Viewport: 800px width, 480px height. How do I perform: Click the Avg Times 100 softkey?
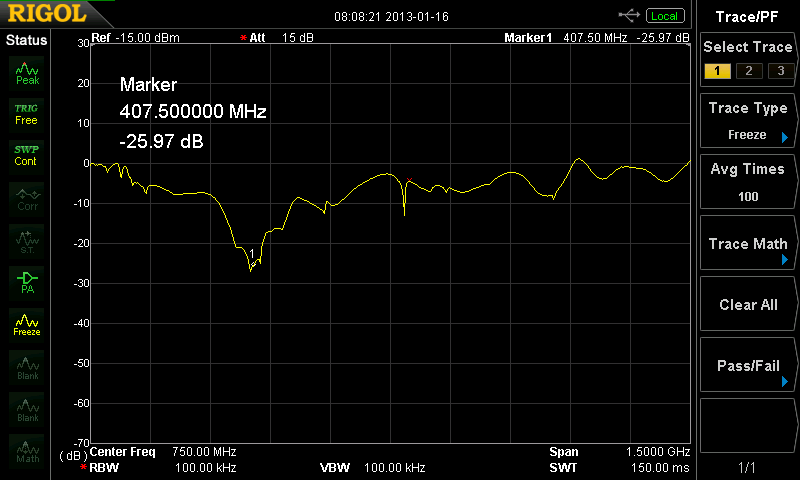[747, 182]
